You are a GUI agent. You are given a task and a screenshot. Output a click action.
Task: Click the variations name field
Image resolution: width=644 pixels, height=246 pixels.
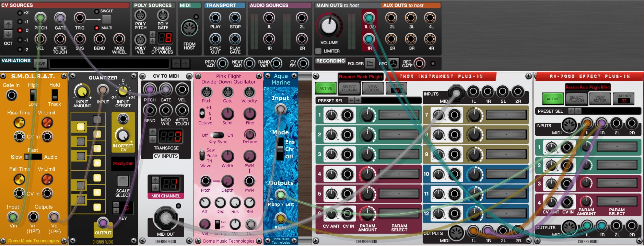(109, 64)
